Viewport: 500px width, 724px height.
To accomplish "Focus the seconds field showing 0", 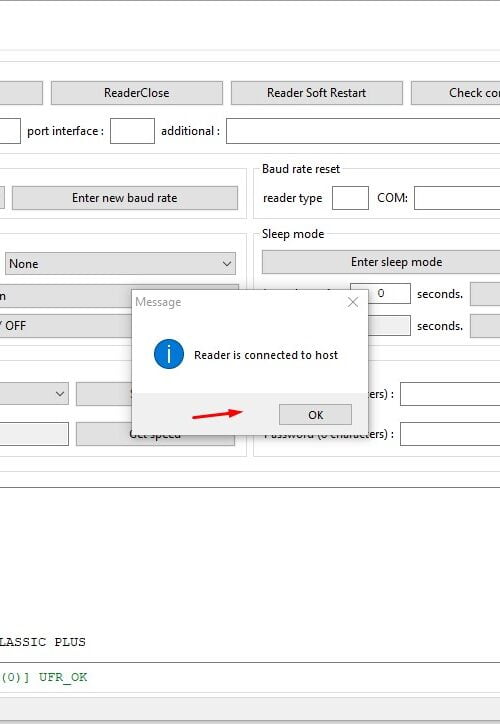I will [389, 294].
